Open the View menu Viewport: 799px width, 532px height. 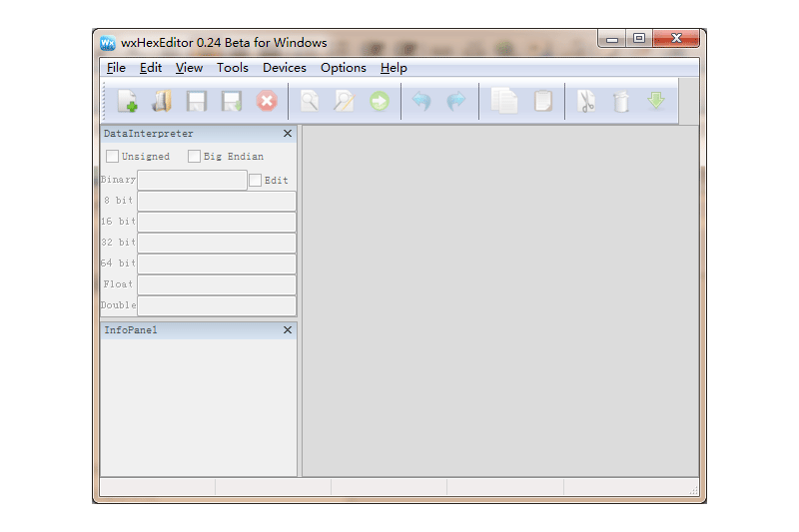pyautogui.click(x=189, y=68)
